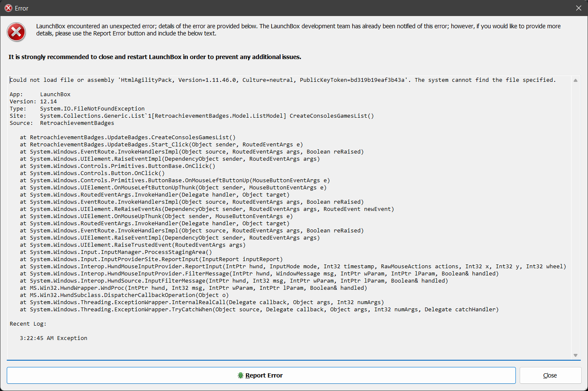The width and height of the screenshot is (588, 391).
Task: Click the UIElement.ReRaiseEventAs stack line
Action: coord(207,209)
